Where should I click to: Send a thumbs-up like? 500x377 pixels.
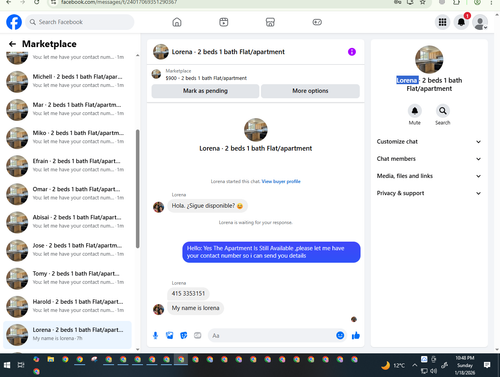pyautogui.click(x=356, y=335)
